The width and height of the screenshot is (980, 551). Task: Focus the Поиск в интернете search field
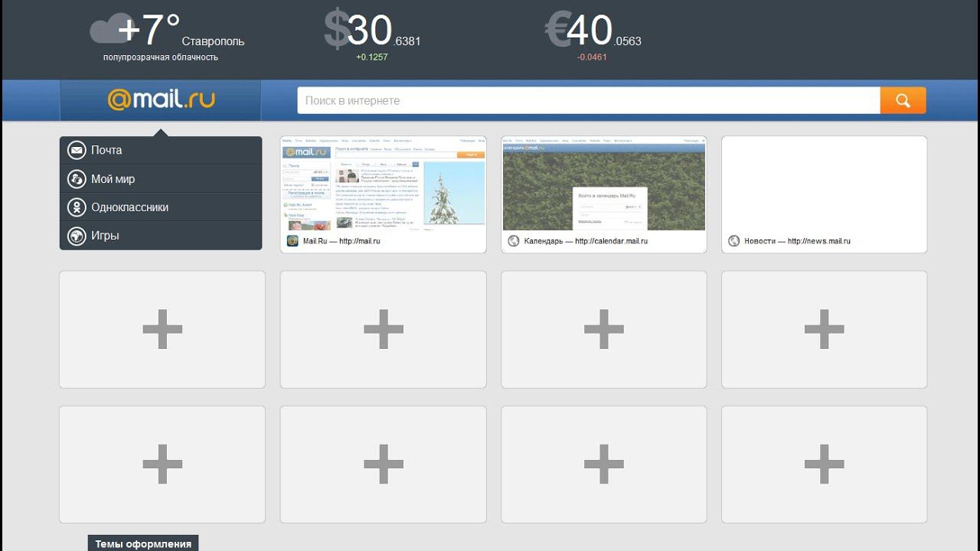pos(589,100)
